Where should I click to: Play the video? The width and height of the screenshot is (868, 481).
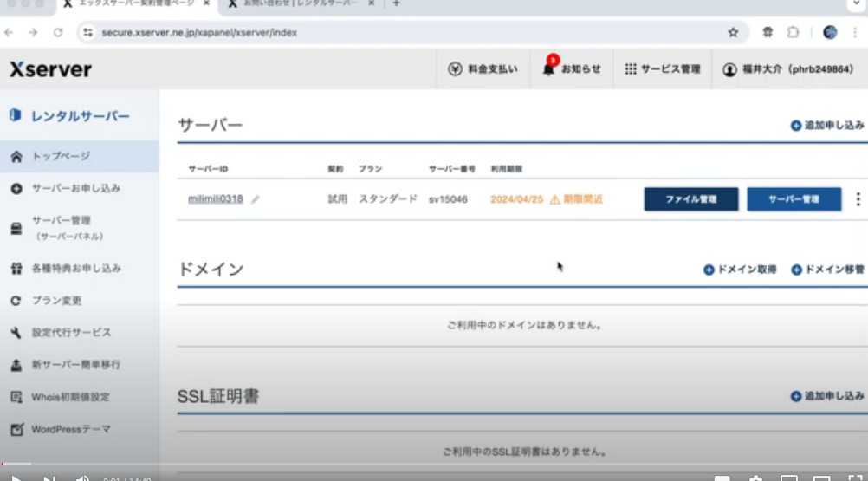click(x=16, y=478)
